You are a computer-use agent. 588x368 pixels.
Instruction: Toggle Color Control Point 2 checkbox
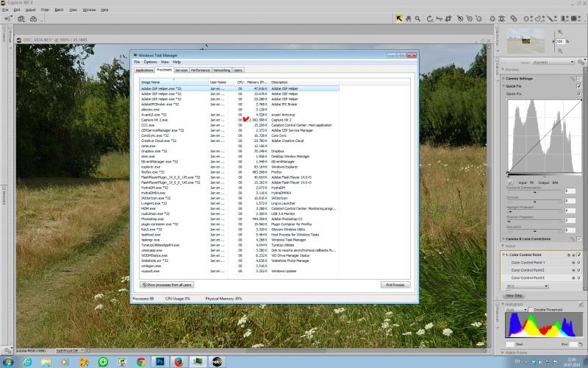pos(579,270)
